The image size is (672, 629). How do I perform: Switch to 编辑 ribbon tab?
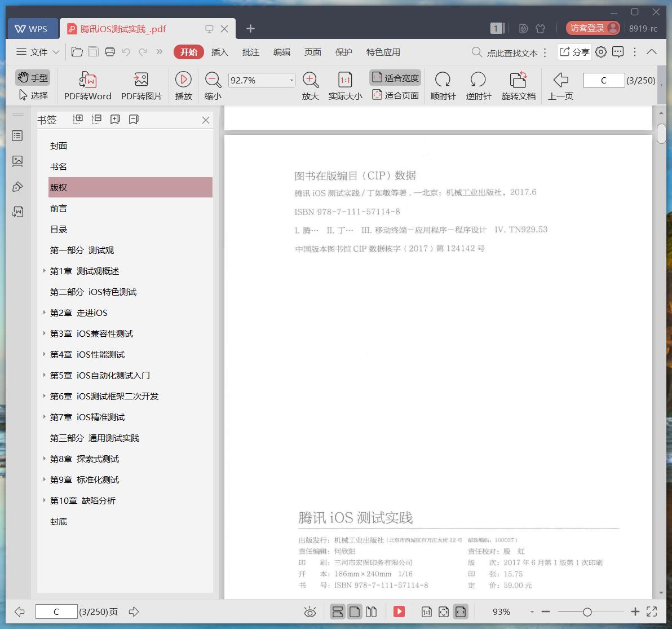click(x=281, y=52)
